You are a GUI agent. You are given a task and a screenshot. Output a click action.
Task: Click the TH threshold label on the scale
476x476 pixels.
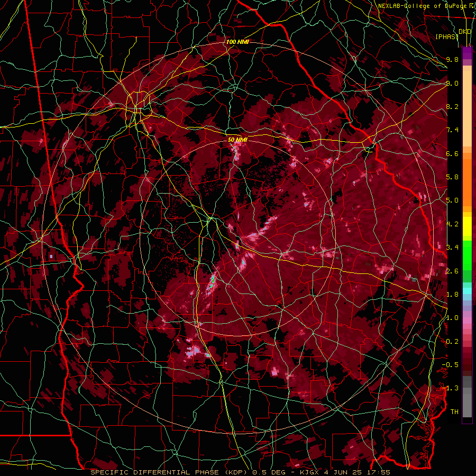(x=454, y=412)
